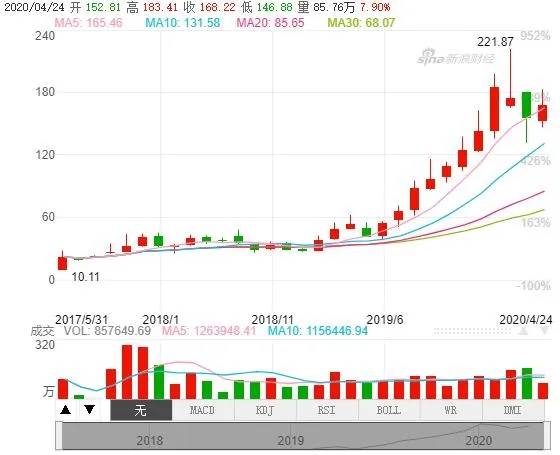Viewport: 560px width, 455px height.
Task: Click the 2018/1 date axis label
Action: 161,319
